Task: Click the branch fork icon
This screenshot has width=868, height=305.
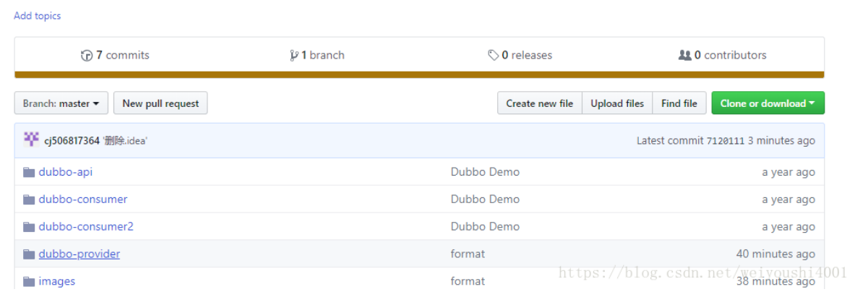Action: tap(294, 56)
